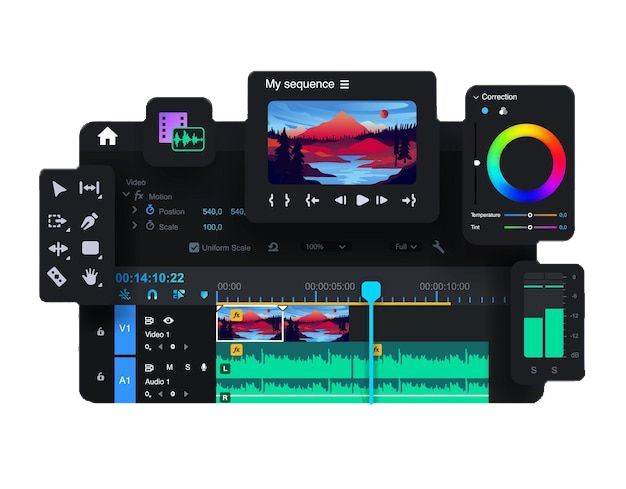
Task: Open the Full playback resolution dropdown
Action: 405,247
